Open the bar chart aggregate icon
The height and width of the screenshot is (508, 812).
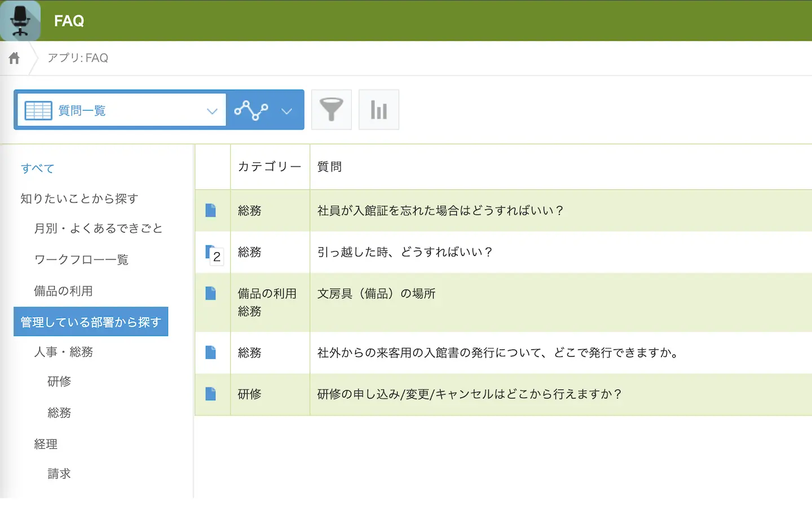378,110
